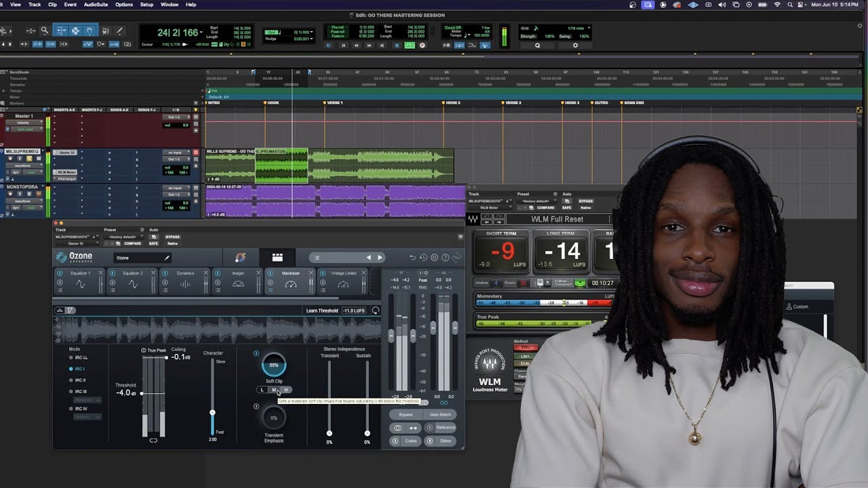868x488 pixels.
Task: Select the Grabber hand tool
Action: pos(91,30)
